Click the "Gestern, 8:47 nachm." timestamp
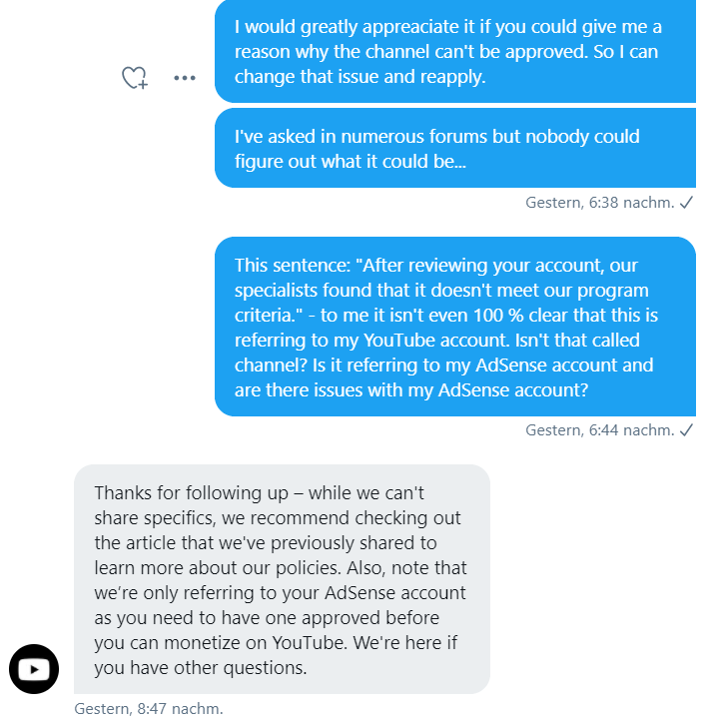This screenshot has height=728, width=714. point(149,709)
